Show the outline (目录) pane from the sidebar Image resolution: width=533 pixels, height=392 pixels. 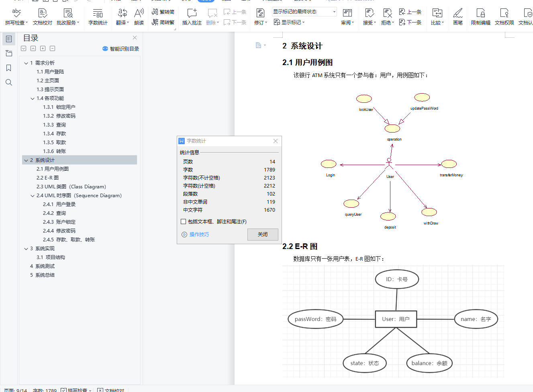(9, 39)
